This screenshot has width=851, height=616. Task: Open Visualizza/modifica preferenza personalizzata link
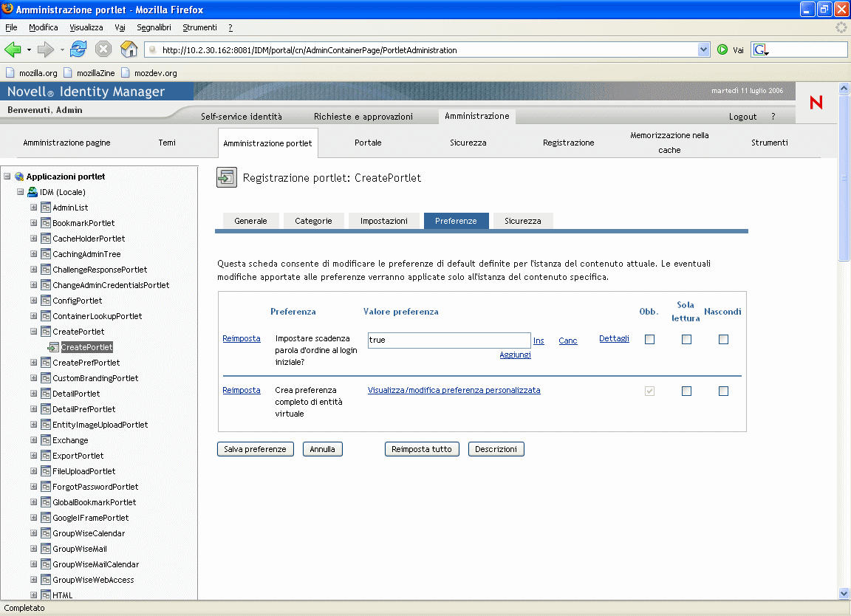click(x=454, y=390)
